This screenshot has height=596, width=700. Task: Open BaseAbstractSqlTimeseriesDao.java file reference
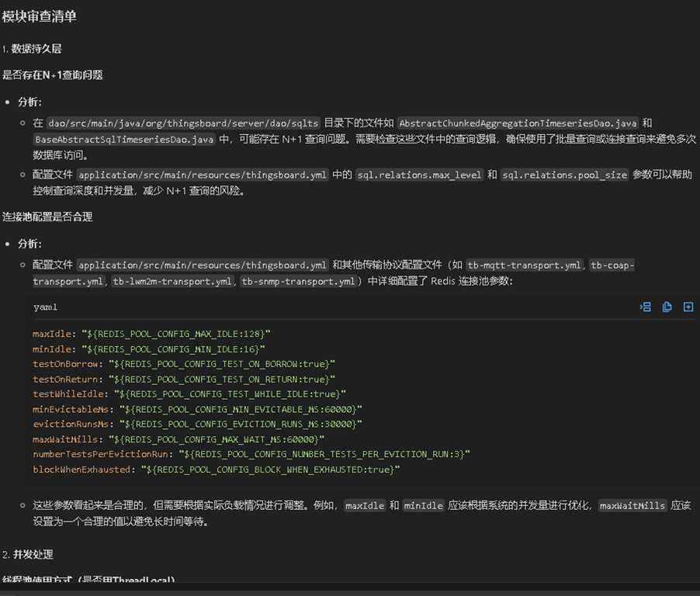(x=124, y=139)
